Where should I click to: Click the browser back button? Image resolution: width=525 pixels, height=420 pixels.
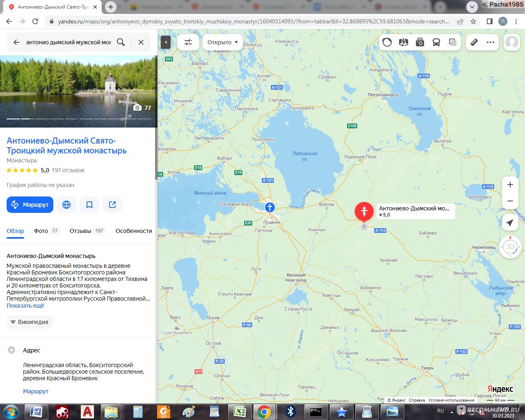coord(9,21)
